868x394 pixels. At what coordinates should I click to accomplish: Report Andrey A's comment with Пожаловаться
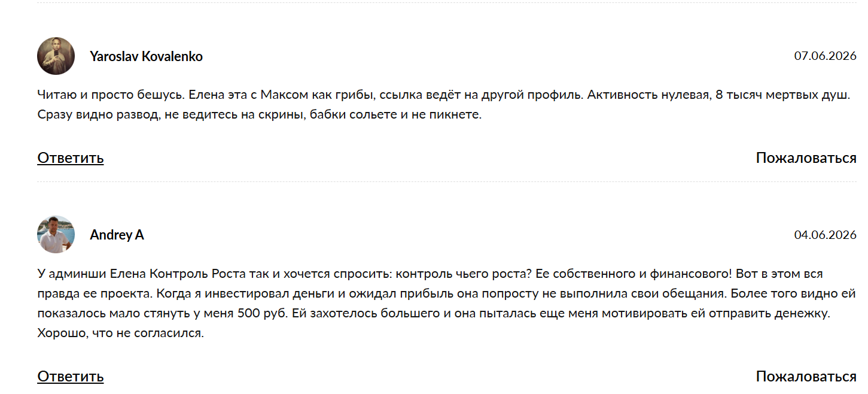[806, 376]
